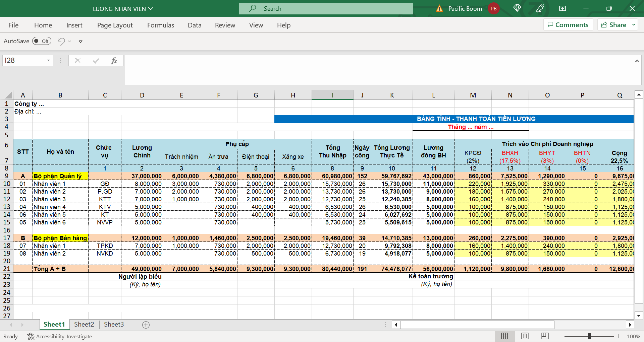The height and width of the screenshot is (342, 644).
Task: Open the Microsoft Rewards diamond icon
Action: click(x=517, y=8)
